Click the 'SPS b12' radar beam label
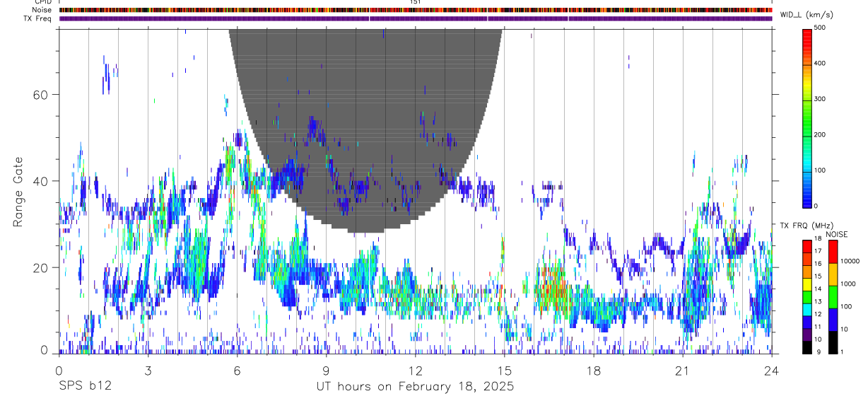This screenshot has width=868, height=401. click(x=85, y=388)
